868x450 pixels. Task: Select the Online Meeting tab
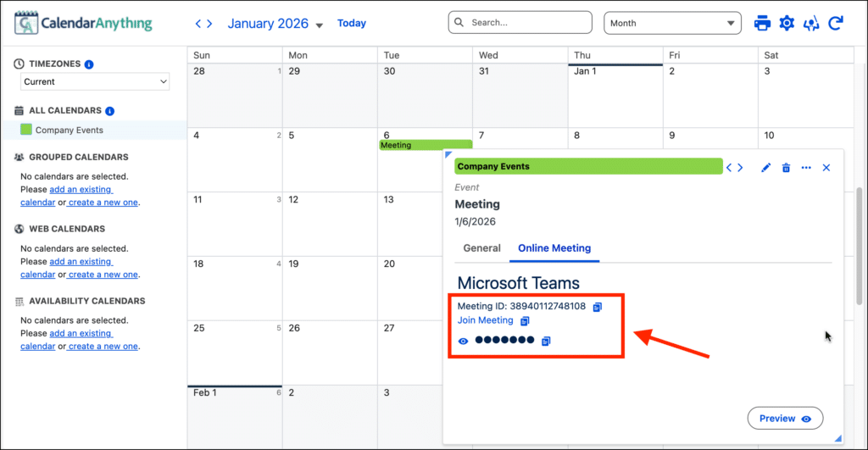pos(554,248)
